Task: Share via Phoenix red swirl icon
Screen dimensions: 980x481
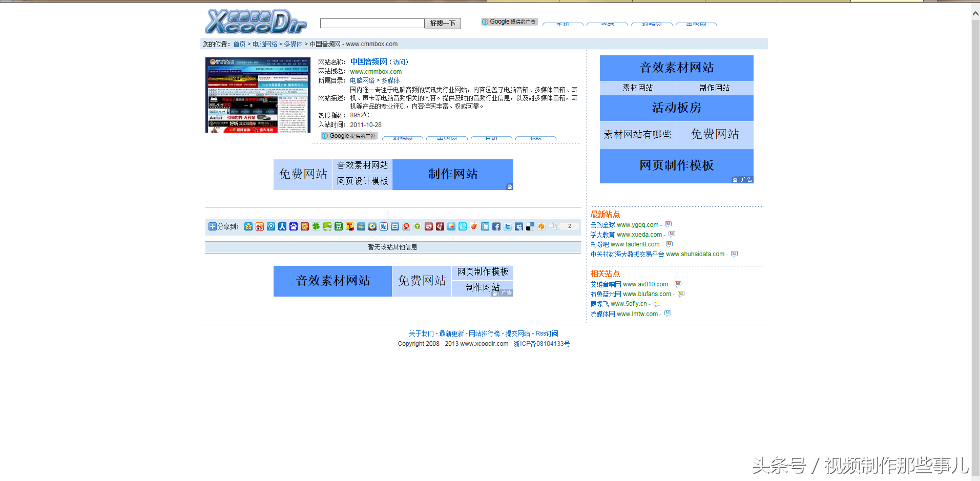Action: [429, 226]
